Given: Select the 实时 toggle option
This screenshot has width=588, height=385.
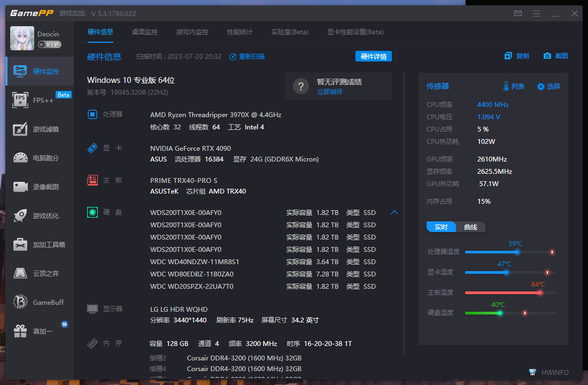Looking at the screenshot, I should tap(442, 227).
